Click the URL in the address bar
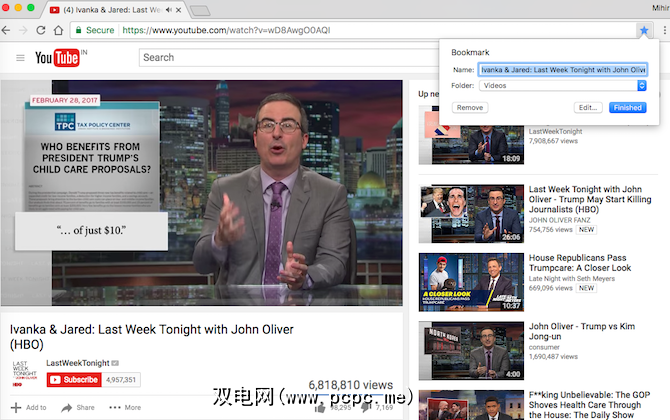670x420 pixels. (x=226, y=30)
